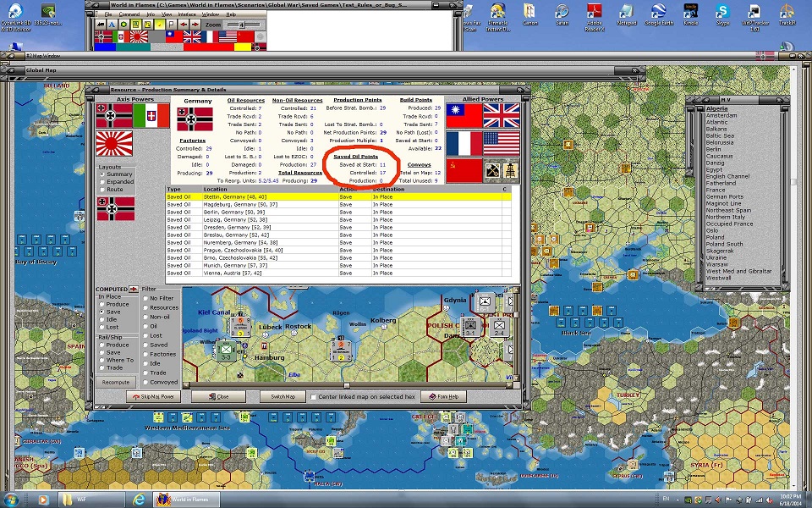Click the red arrow icon beside COMPUTED
This screenshot has width=812, height=508.
[133, 289]
